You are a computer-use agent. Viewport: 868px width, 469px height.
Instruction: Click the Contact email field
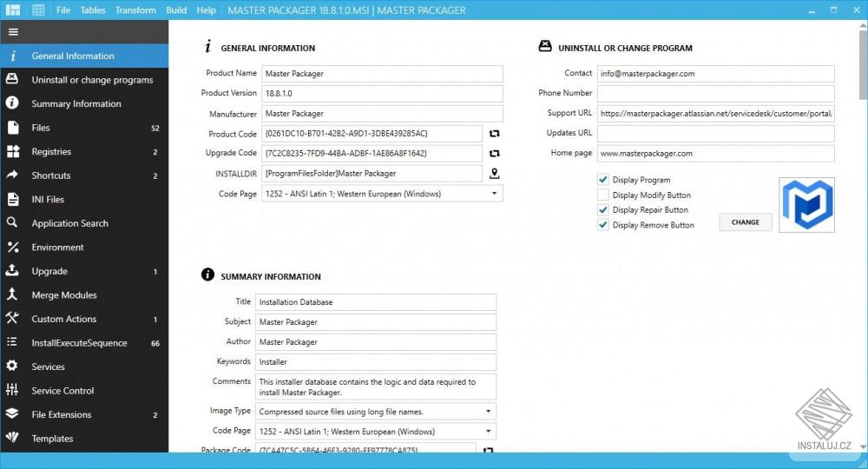click(x=715, y=74)
